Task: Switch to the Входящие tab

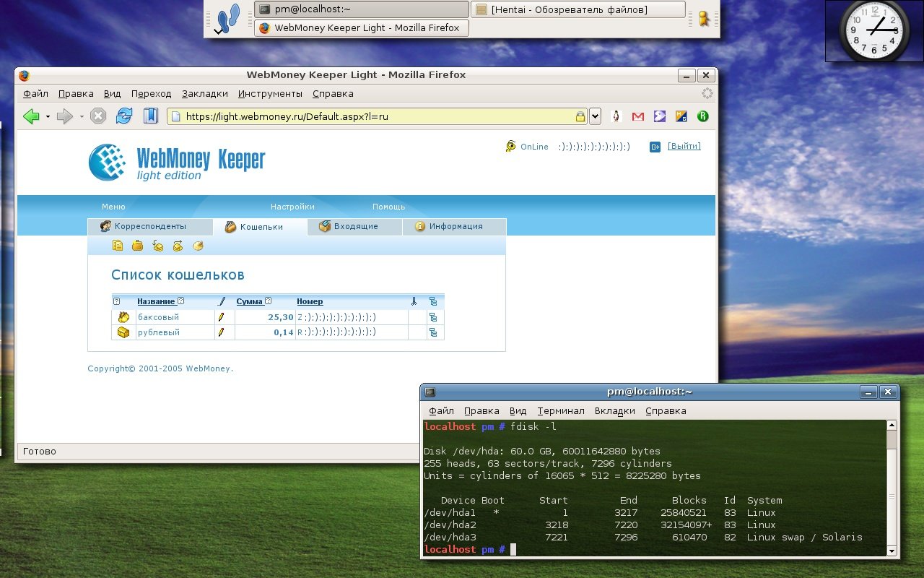Action: pyautogui.click(x=354, y=227)
